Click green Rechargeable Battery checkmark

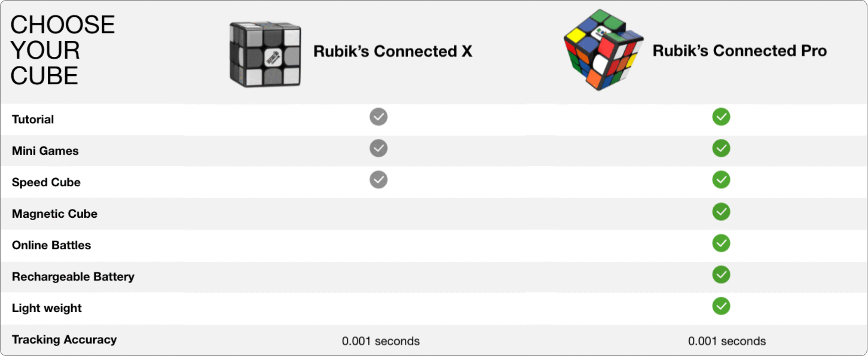pos(721,275)
